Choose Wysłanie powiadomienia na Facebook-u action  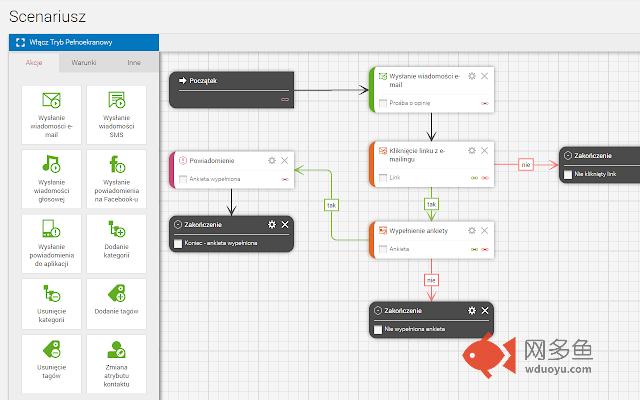[x=116, y=179]
